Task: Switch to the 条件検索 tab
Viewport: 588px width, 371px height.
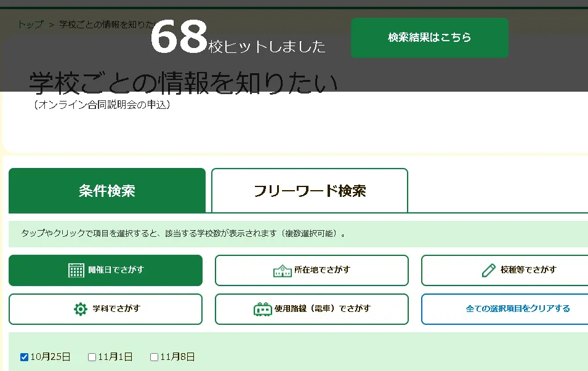Action: point(107,191)
